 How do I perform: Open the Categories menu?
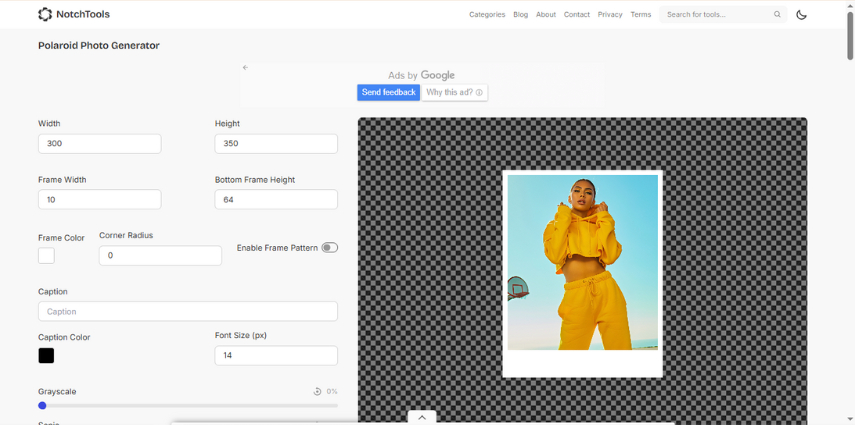tap(487, 15)
